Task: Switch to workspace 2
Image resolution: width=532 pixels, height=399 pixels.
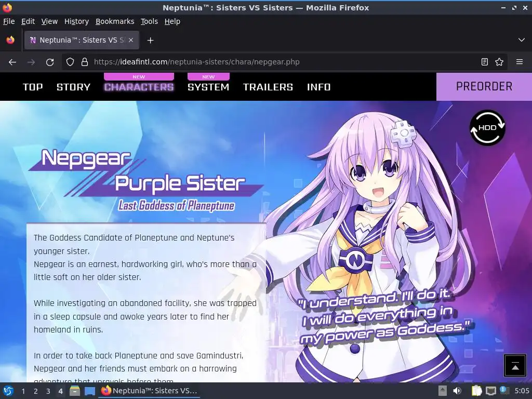Action: tap(36, 391)
